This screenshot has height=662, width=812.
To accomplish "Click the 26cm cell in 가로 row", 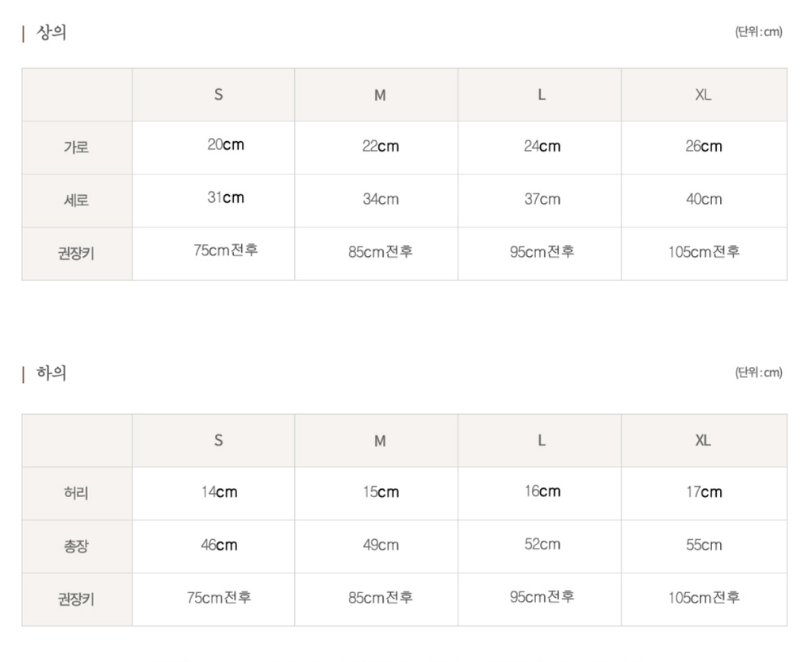I will pos(703,146).
